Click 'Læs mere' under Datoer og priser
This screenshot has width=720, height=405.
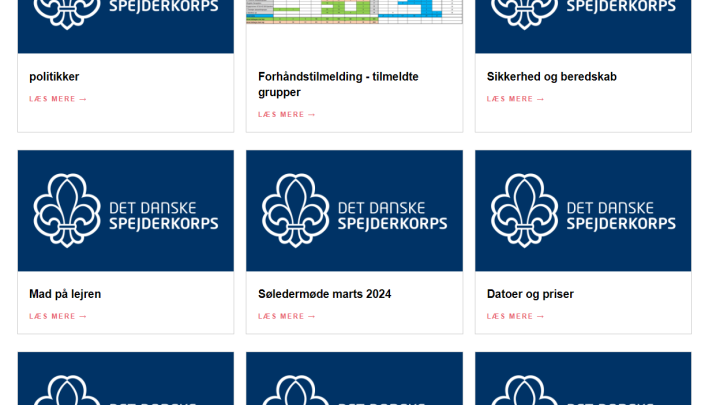point(516,316)
